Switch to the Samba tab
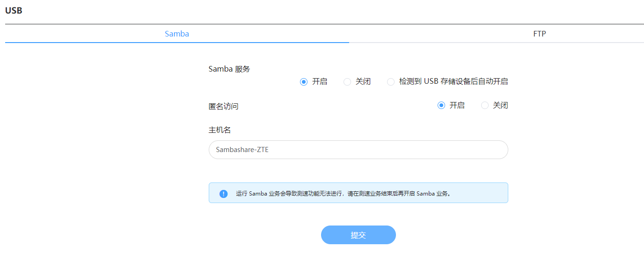The image size is (644, 262). pyautogui.click(x=177, y=34)
